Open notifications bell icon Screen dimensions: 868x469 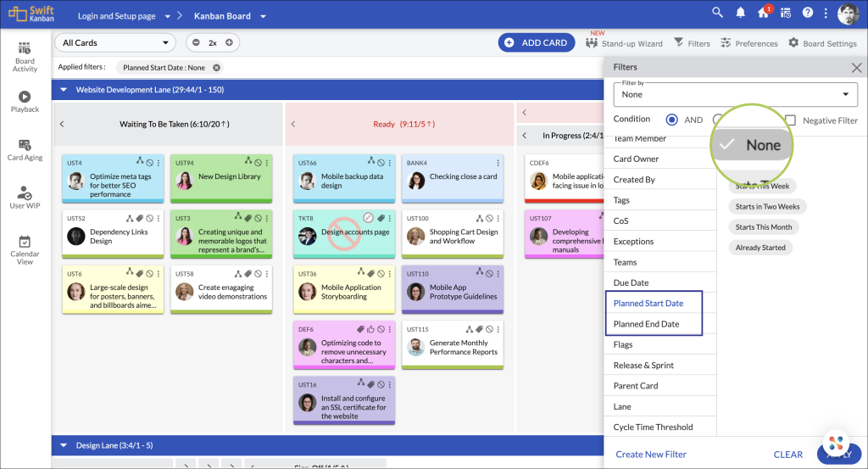tap(740, 13)
